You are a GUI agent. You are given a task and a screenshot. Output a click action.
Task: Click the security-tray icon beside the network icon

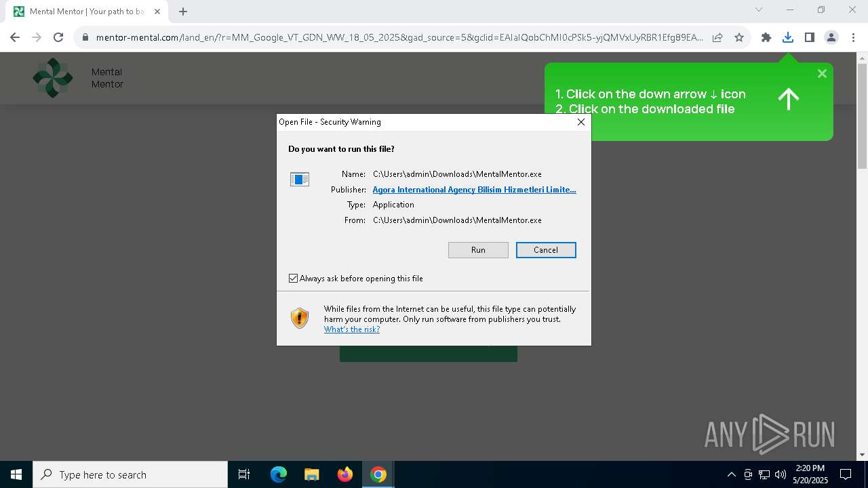[748, 474]
